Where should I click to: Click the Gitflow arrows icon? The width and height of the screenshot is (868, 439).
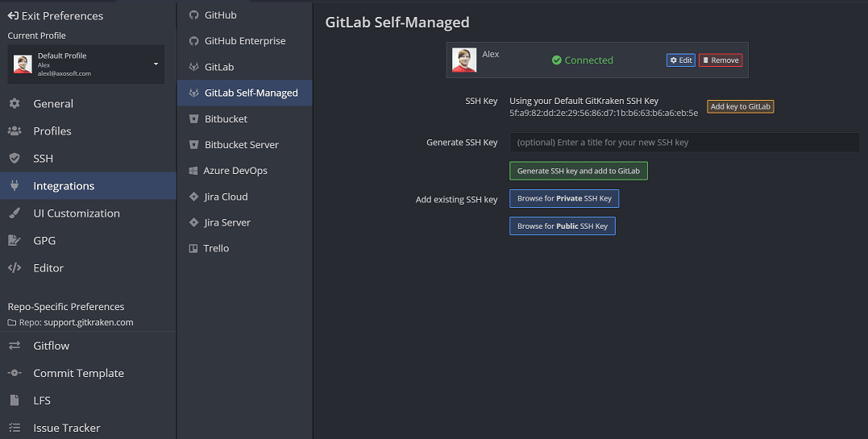[15, 346]
